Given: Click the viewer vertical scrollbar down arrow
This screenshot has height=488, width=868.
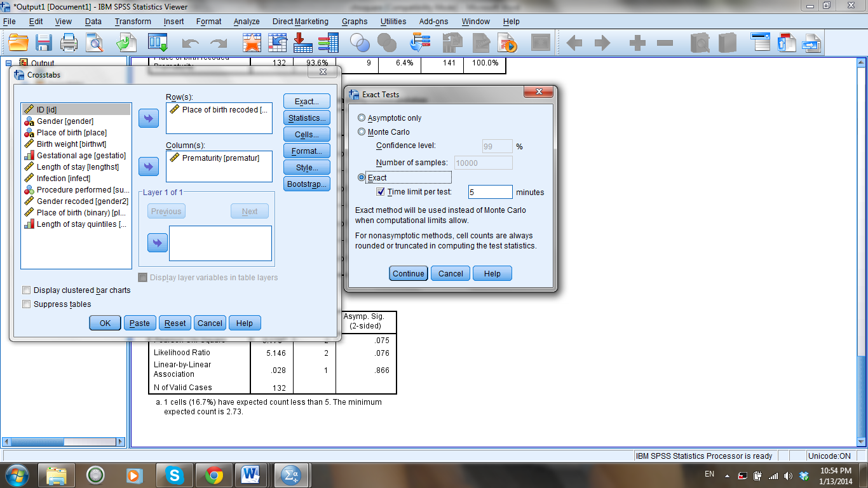Looking at the screenshot, I should click(861, 442).
